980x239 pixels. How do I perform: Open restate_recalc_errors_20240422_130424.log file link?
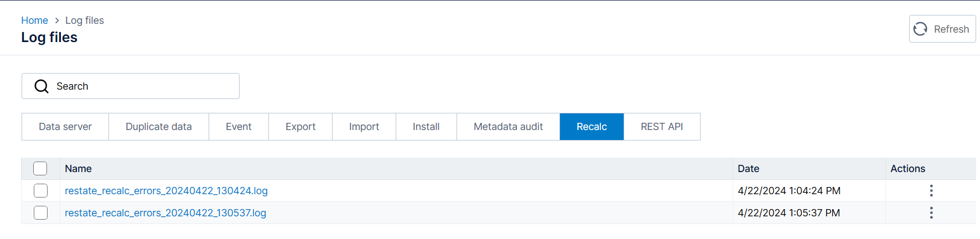tap(166, 191)
